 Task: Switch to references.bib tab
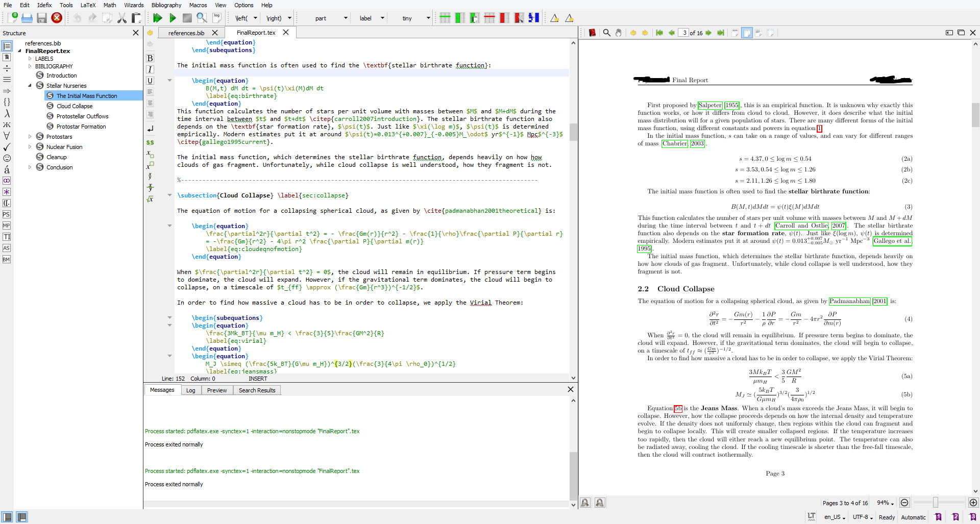(186, 33)
